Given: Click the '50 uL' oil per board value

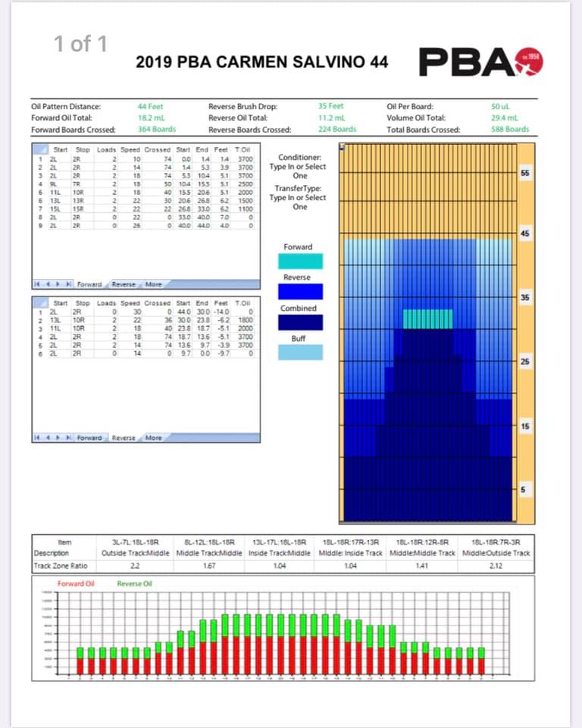Looking at the screenshot, I should tap(500, 107).
